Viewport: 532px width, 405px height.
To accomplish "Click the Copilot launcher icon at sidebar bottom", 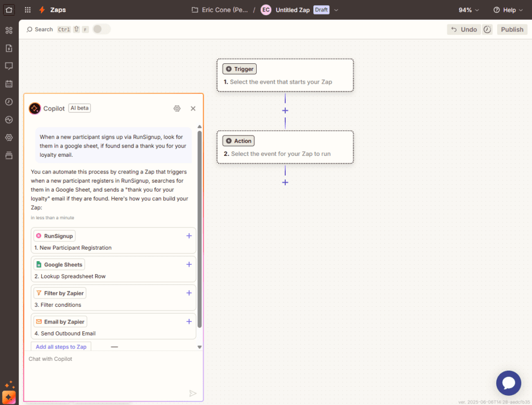I will (9, 397).
